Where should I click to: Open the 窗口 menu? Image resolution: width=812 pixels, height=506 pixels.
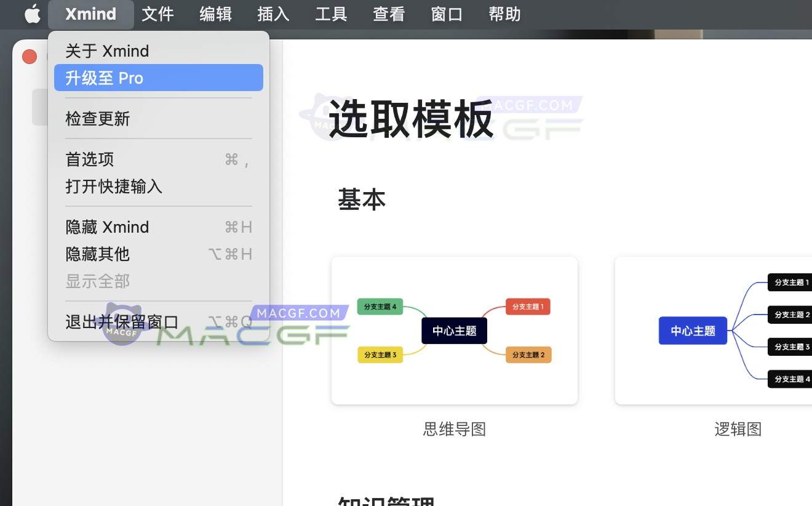pyautogui.click(x=445, y=14)
